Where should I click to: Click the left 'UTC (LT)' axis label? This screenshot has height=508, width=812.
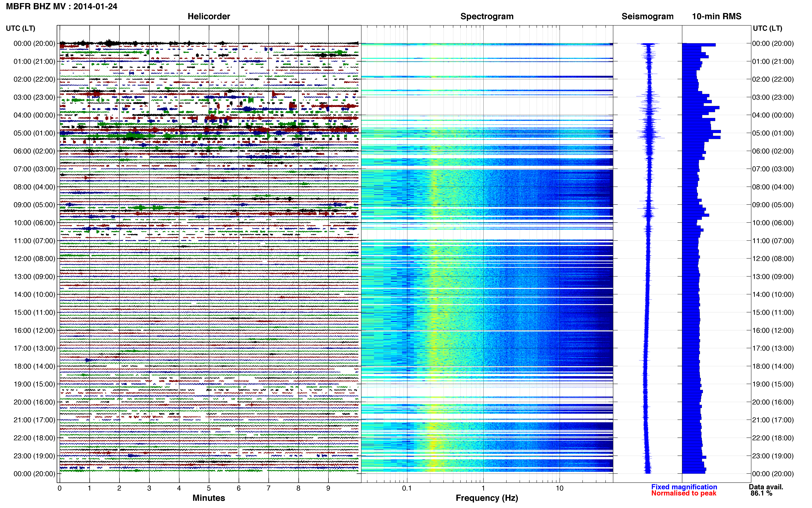click(21, 28)
